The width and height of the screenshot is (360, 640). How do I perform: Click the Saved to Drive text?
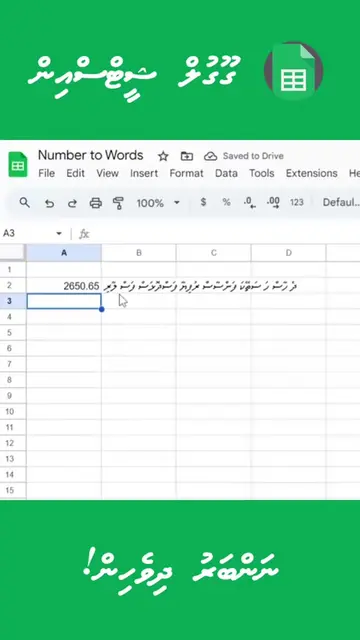[x=253, y=156]
